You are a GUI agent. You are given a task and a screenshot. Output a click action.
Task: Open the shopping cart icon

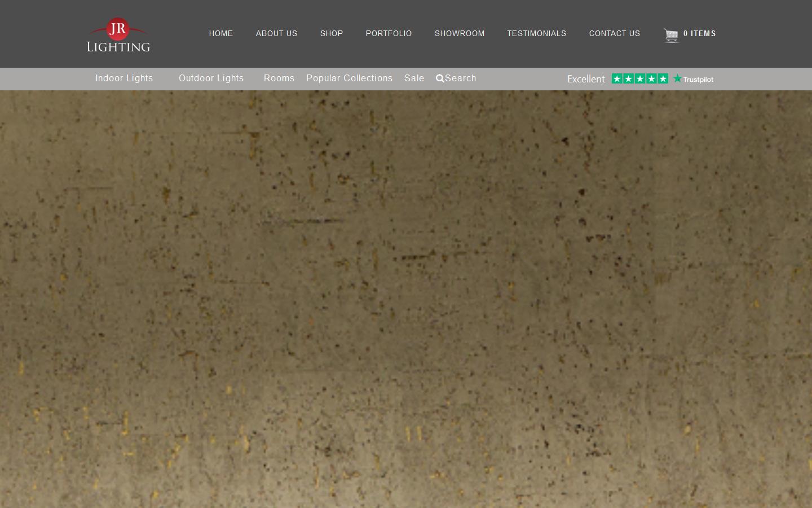[672, 34]
